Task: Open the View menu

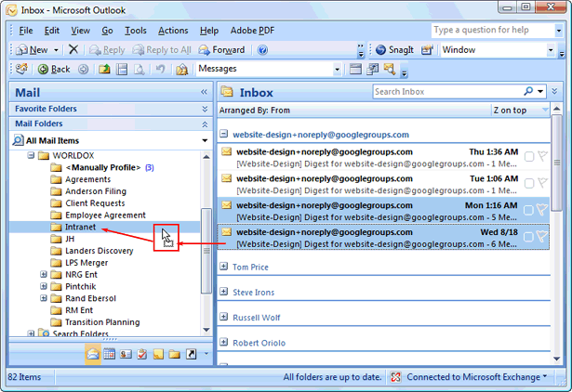Action: pyautogui.click(x=80, y=31)
